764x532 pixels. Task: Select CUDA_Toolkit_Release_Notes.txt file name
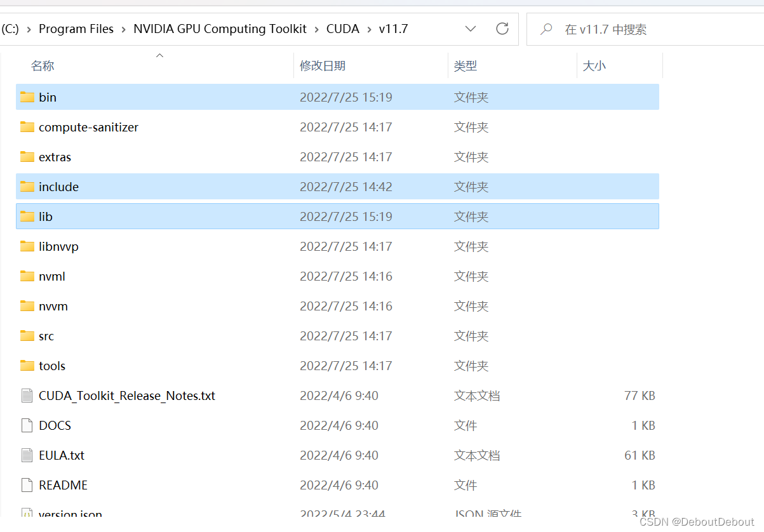coord(127,396)
